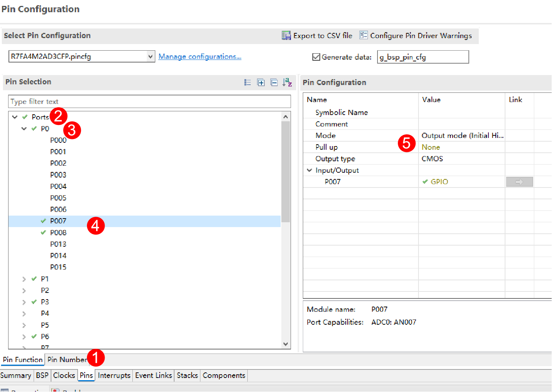
Task: Open the Clocks tab
Action: coord(64,375)
